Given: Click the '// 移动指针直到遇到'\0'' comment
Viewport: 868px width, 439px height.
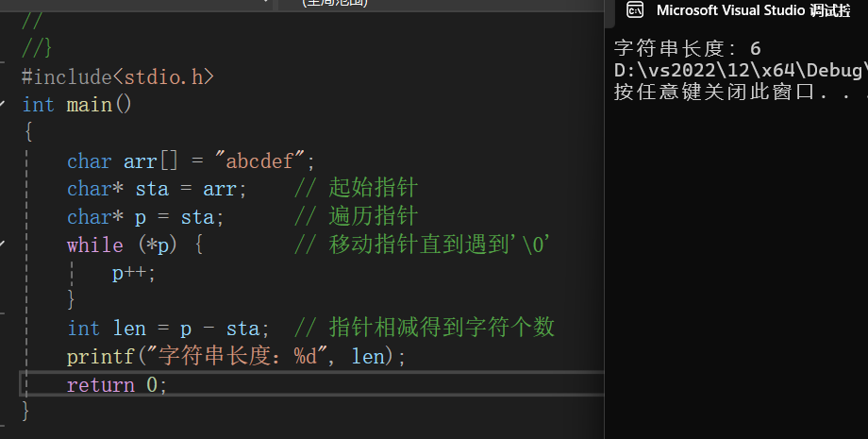Looking at the screenshot, I should 422,245.
